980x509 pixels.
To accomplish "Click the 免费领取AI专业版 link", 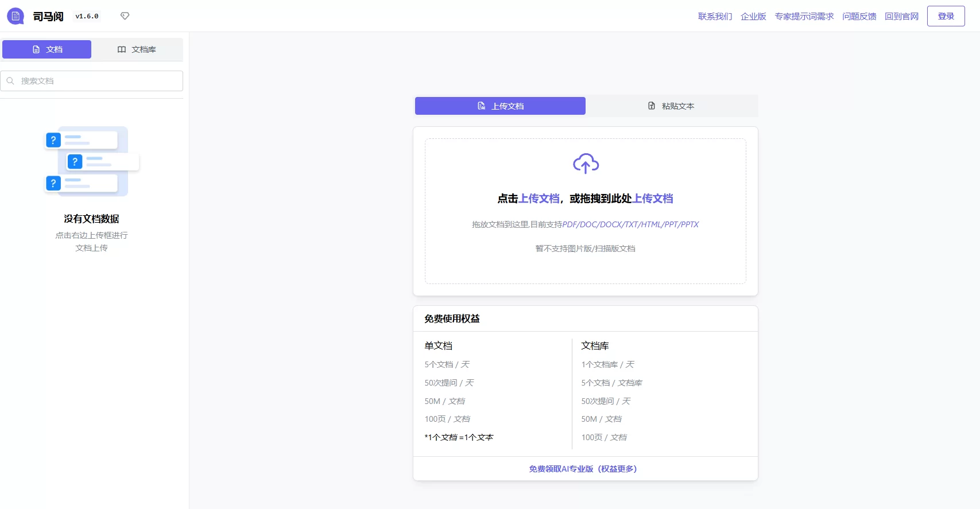I will tap(583, 469).
